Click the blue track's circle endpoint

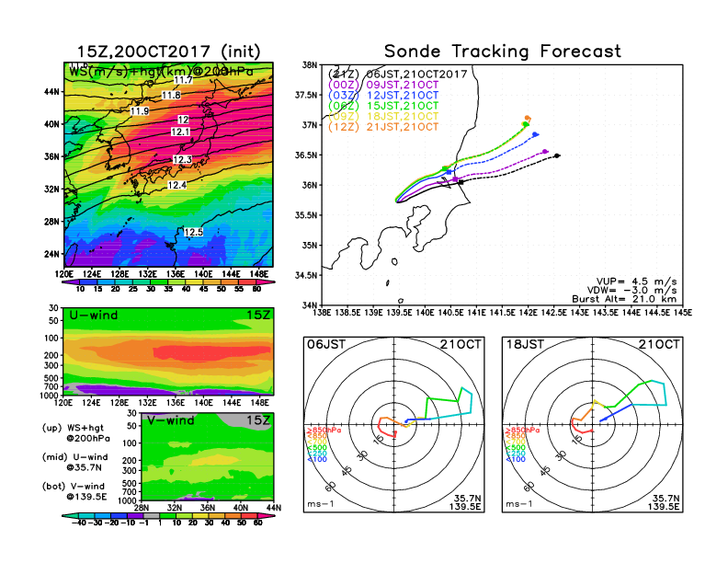coord(535,134)
